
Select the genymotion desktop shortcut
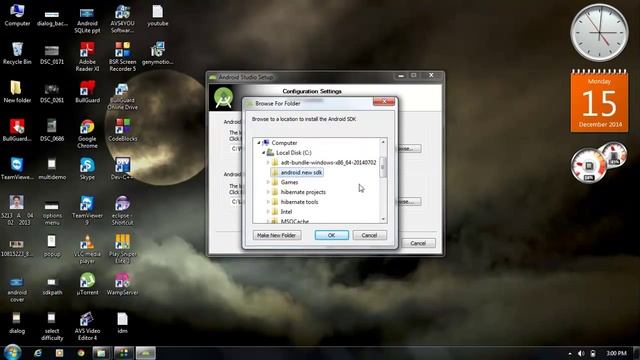158,53
